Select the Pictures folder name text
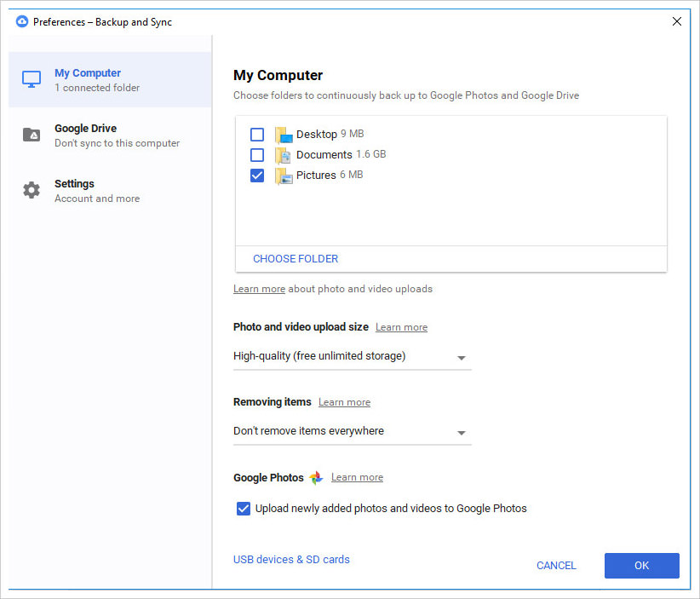 (x=316, y=176)
